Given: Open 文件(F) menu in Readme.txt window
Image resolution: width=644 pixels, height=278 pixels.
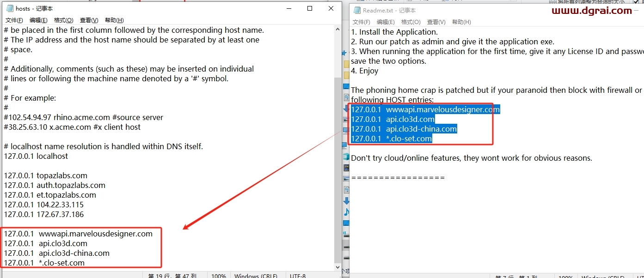Looking at the screenshot, I should click(x=362, y=22).
